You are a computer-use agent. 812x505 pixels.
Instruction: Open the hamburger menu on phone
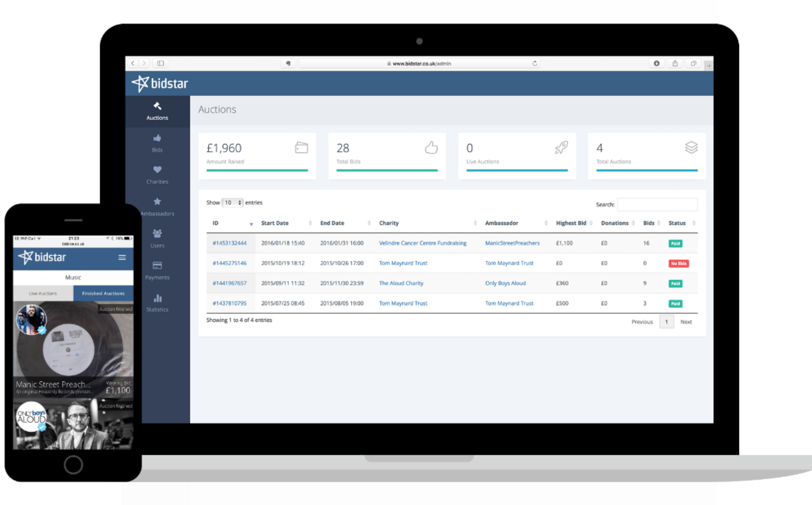pyautogui.click(x=122, y=257)
